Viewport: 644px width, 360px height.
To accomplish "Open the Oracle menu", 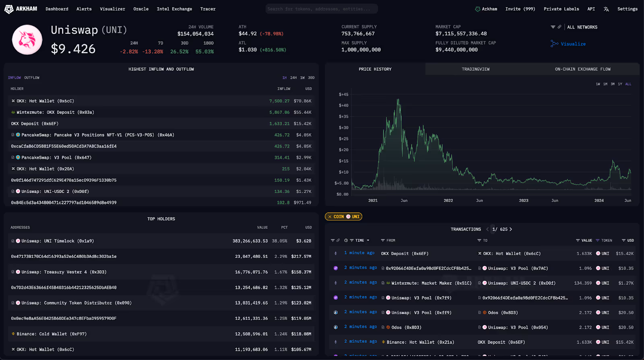I will (x=141, y=9).
